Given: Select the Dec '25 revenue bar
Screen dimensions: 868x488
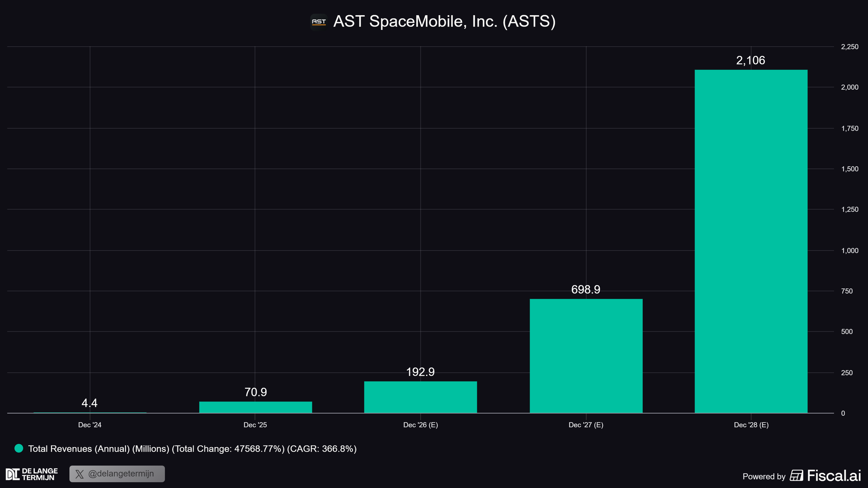Looking at the screenshot, I should 255,407.
